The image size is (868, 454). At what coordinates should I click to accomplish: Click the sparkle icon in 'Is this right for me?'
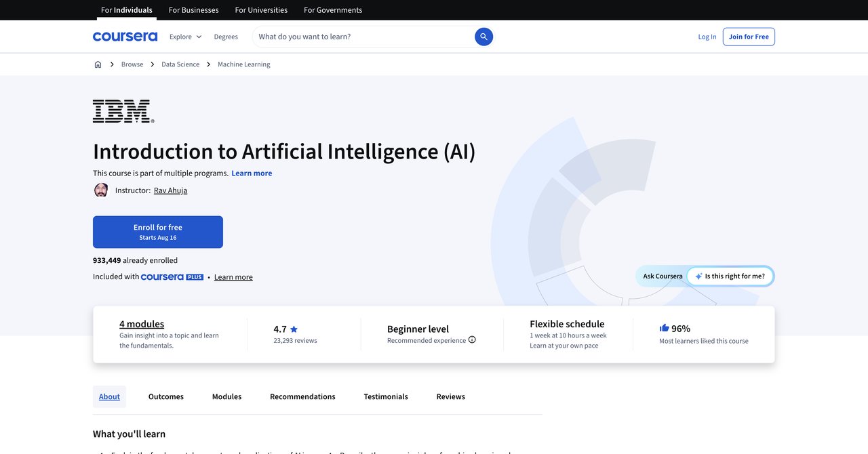698,276
